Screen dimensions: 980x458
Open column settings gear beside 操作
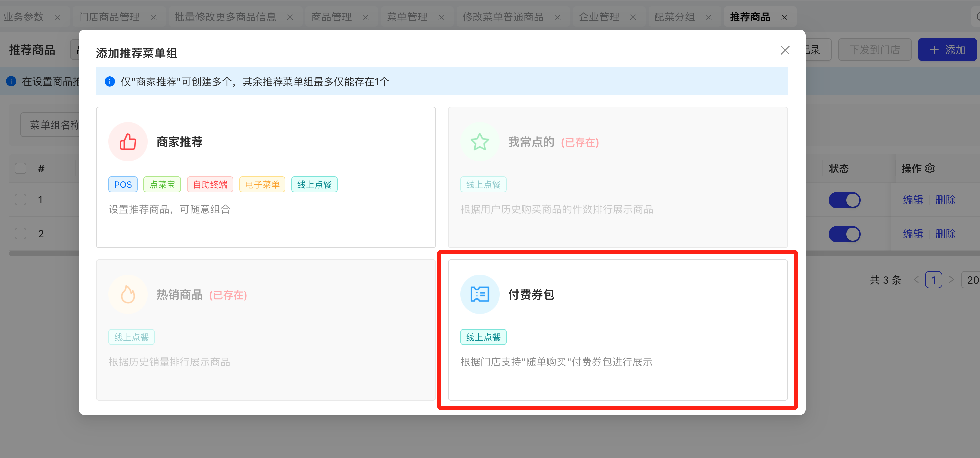point(930,168)
